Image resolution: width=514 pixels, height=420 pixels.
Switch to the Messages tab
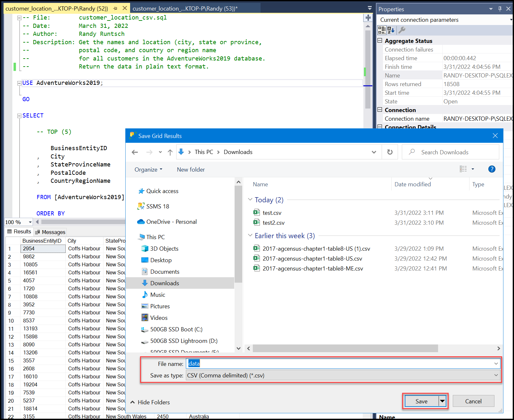click(50, 232)
